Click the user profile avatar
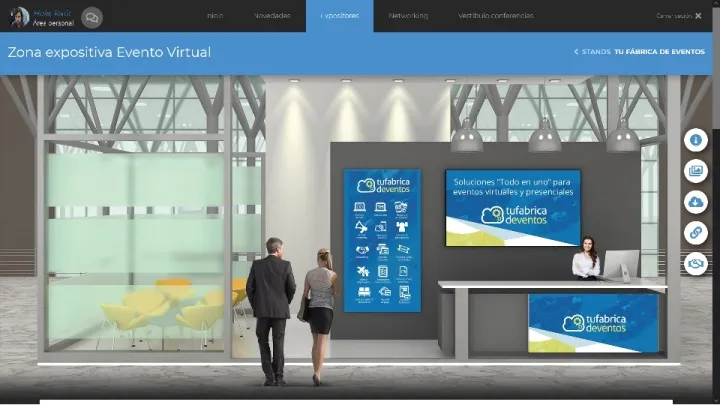The image size is (720, 405). tap(19, 17)
